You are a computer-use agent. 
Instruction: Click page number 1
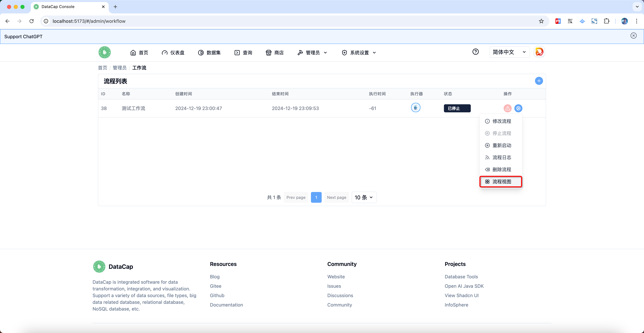click(316, 198)
